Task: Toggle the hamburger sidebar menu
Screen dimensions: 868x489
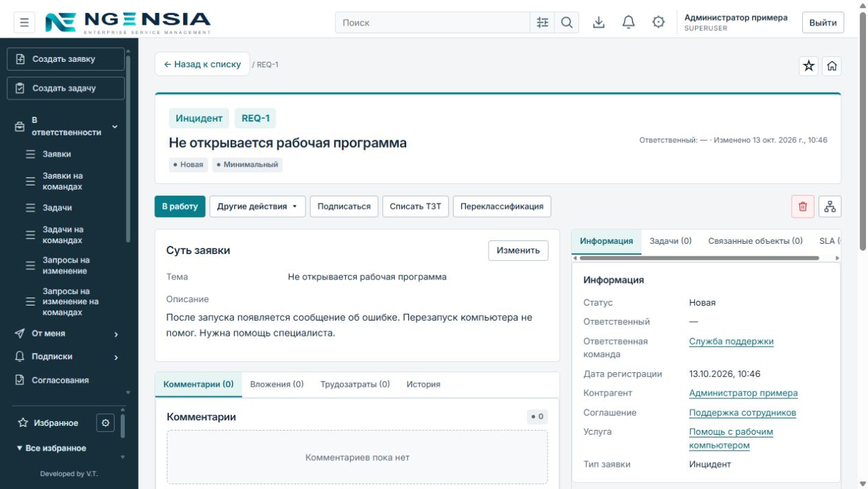Action: point(24,23)
